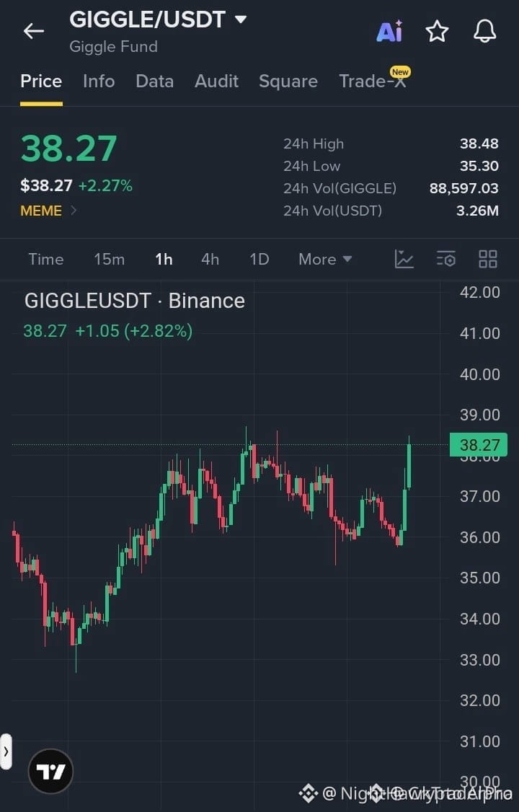
Task: Select the 1h timeframe
Action: point(164,259)
